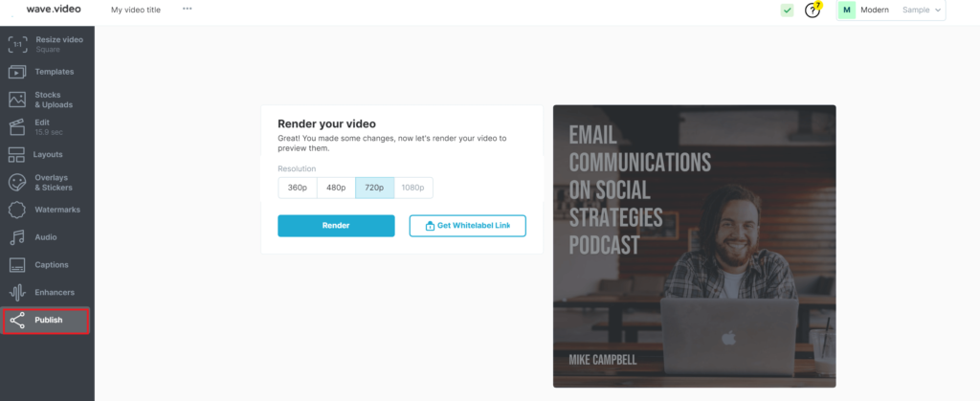Select 360p resolution

click(x=298, y=188)
